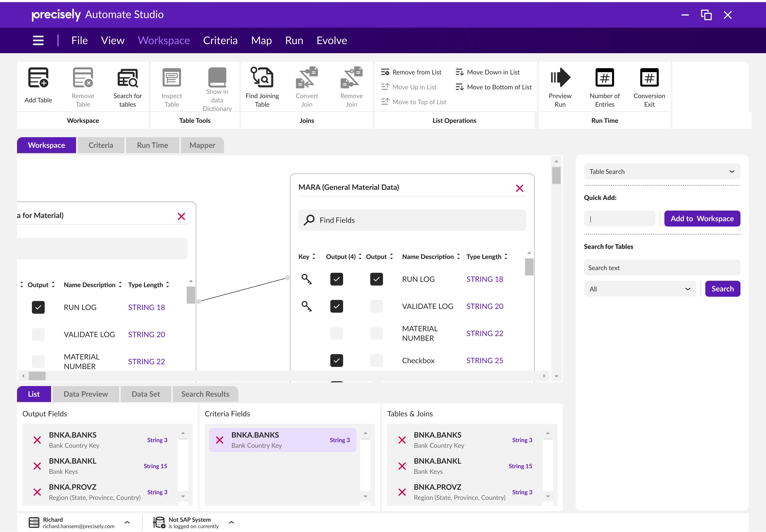Click Conversion Exit icon
The height and width of the screenshot is (532, 766).
click(x=649, y=77)
